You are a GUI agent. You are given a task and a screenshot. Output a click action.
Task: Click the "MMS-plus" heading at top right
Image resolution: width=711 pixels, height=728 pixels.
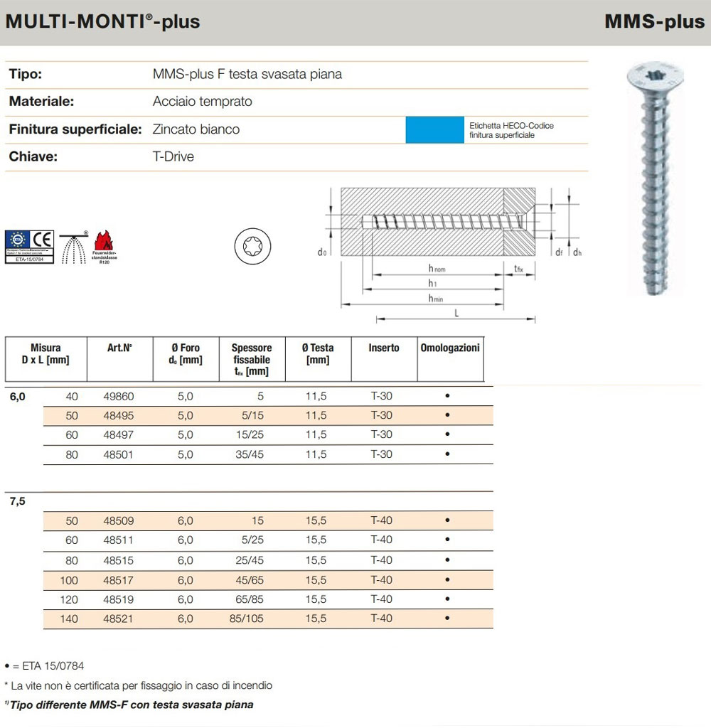pyautogui.click(x=654, y=22)
